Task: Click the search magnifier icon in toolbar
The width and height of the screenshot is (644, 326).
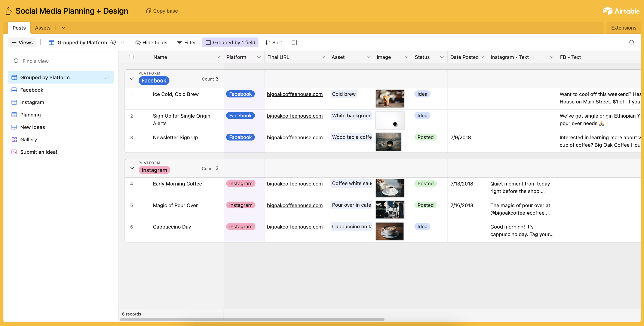Action: coord(632,43)
